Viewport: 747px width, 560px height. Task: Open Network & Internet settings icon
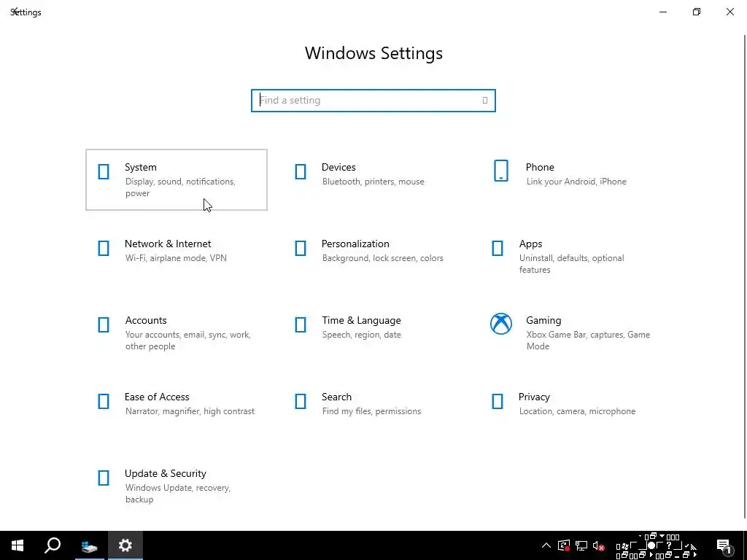coord(104,248)
